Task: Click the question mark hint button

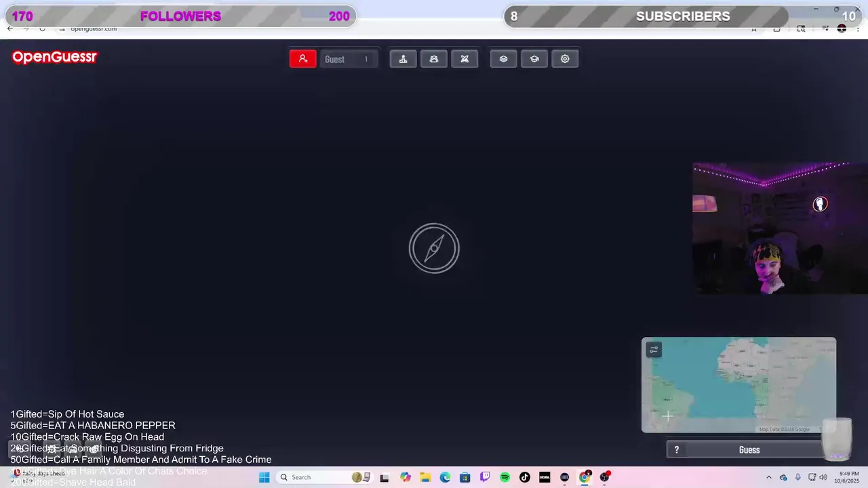Action: coord(676,450)
